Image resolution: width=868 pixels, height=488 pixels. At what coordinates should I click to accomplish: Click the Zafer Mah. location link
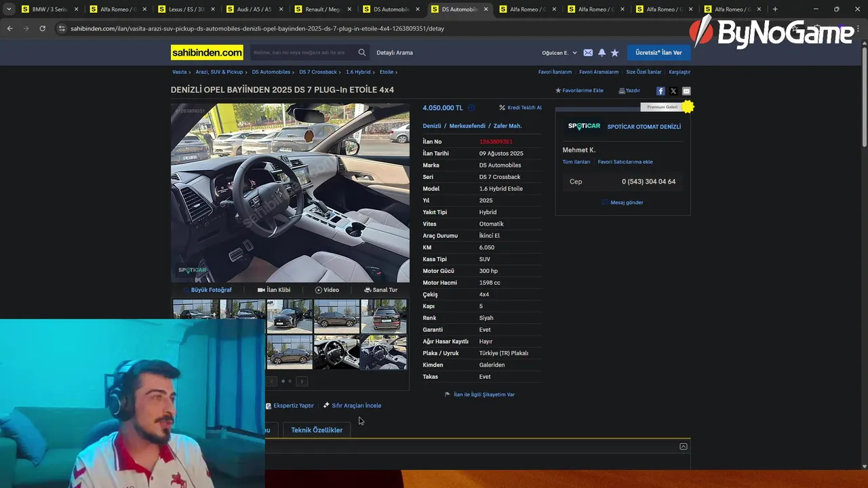point(507,126)
